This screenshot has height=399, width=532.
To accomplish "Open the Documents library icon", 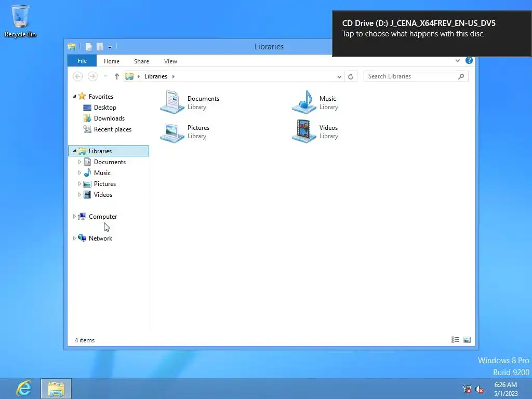I will click(x=172, y=102).
